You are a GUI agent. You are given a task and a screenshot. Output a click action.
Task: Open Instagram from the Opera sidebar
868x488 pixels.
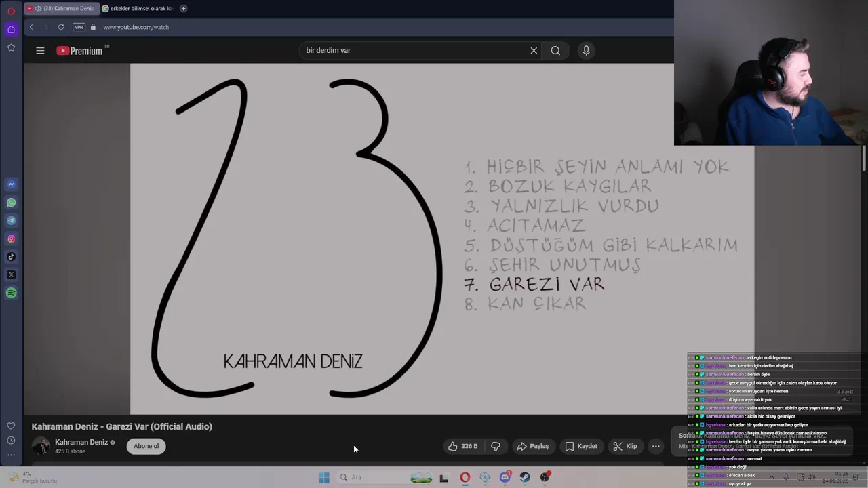pyautogui.click(x=11, y=239)
